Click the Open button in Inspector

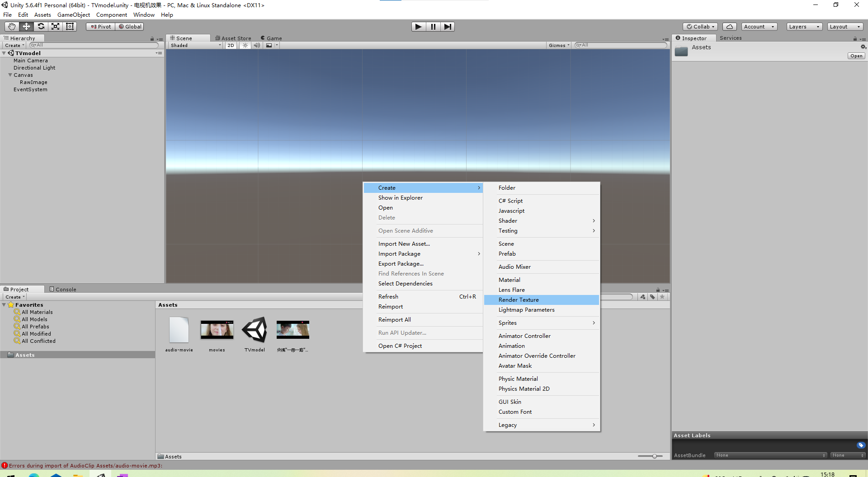click(x=856, y=56)
